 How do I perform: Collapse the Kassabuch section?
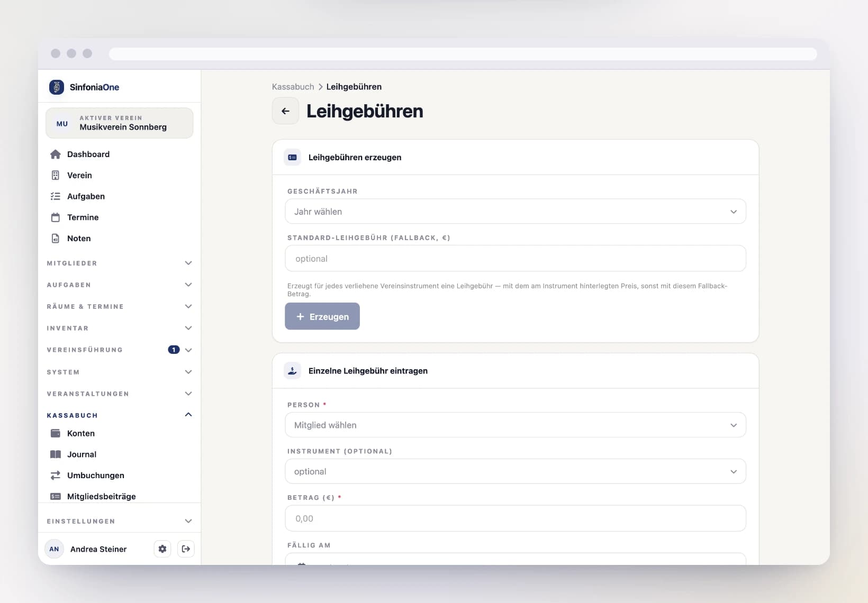click(120, 415)
